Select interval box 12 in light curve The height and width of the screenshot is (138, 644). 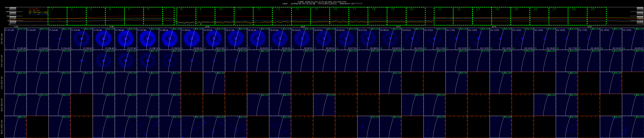(263, 16)
